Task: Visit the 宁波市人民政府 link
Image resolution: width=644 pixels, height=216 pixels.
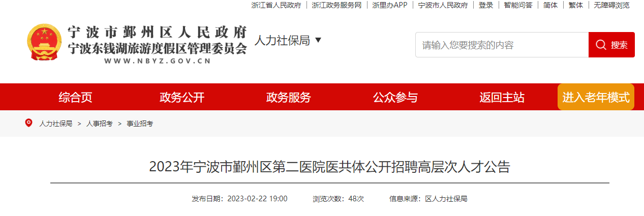Action: coord(443,5)
